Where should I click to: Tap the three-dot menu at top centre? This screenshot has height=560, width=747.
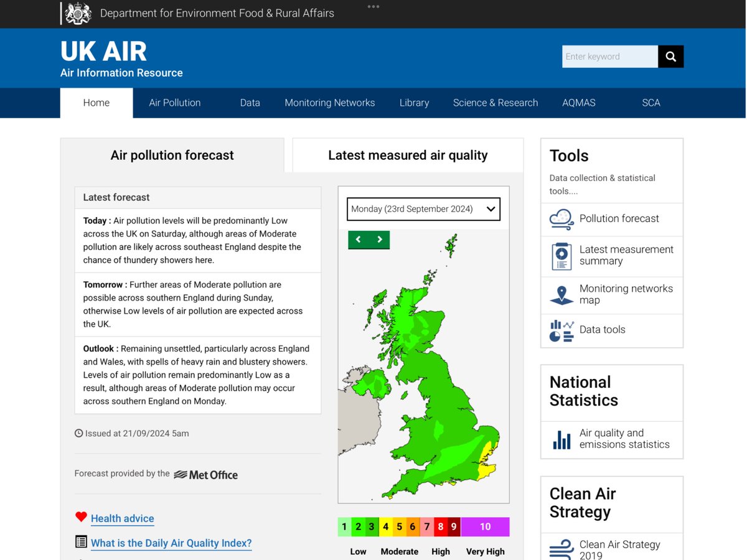tap(373, 6)
